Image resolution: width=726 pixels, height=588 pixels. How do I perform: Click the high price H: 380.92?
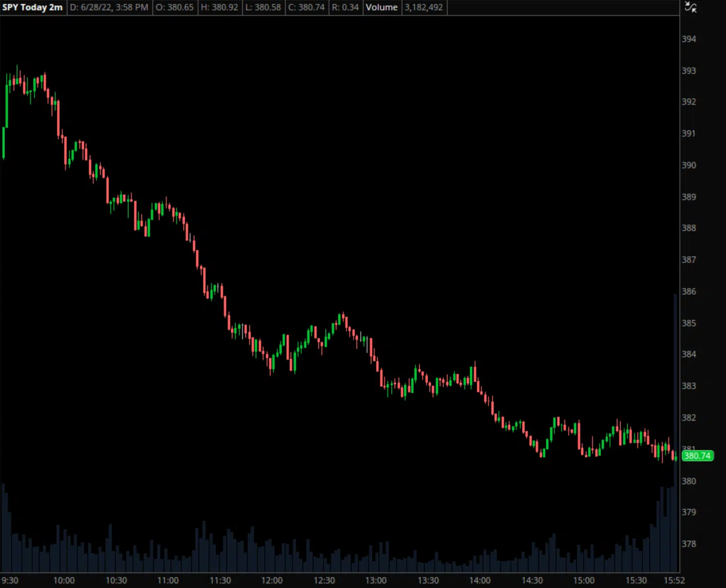click(x=220, y=7)
